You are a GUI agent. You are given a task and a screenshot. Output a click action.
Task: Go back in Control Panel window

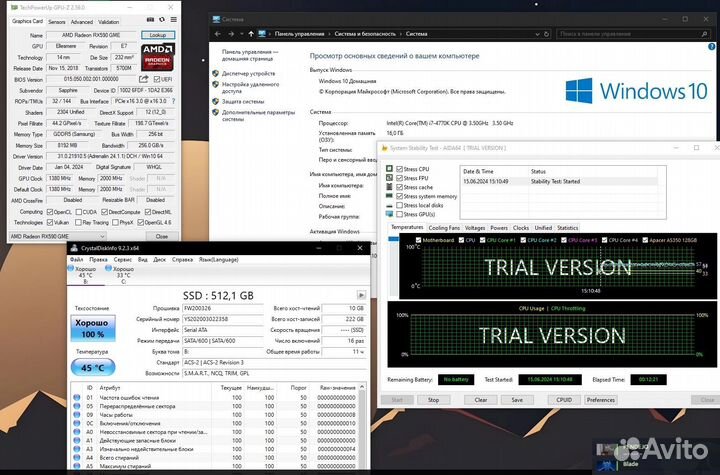coord(218,34)
